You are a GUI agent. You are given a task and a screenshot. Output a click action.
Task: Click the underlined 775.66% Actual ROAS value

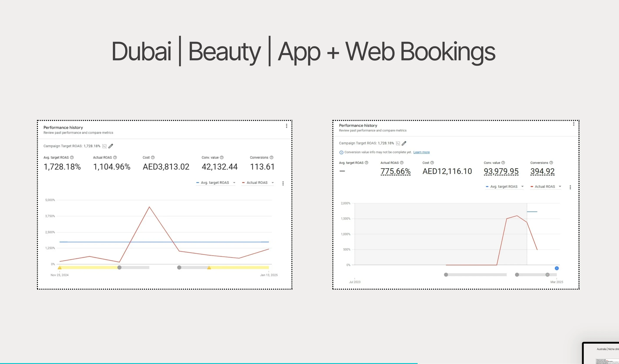pos(395,171)
